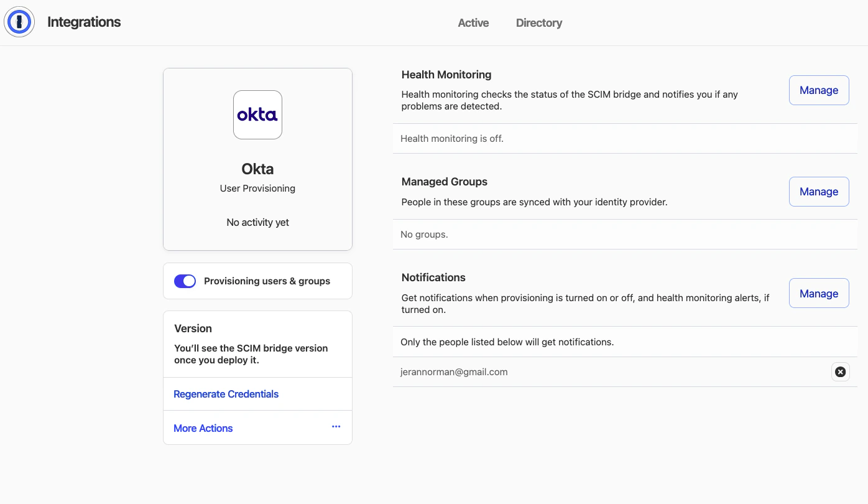This screenshot has width=868, height=504.
Task: Click Manage for Notifications
Action: [819, 293]
